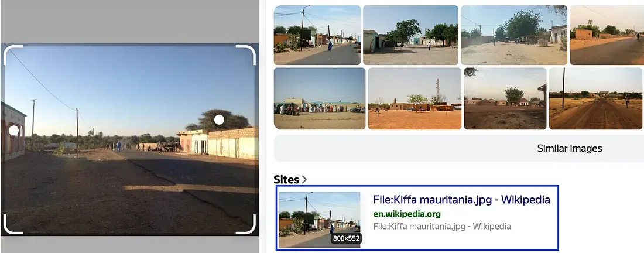Grab the top-right crop corner handle
The width and height of the screenshot is (644, 253).
(246, 55)
